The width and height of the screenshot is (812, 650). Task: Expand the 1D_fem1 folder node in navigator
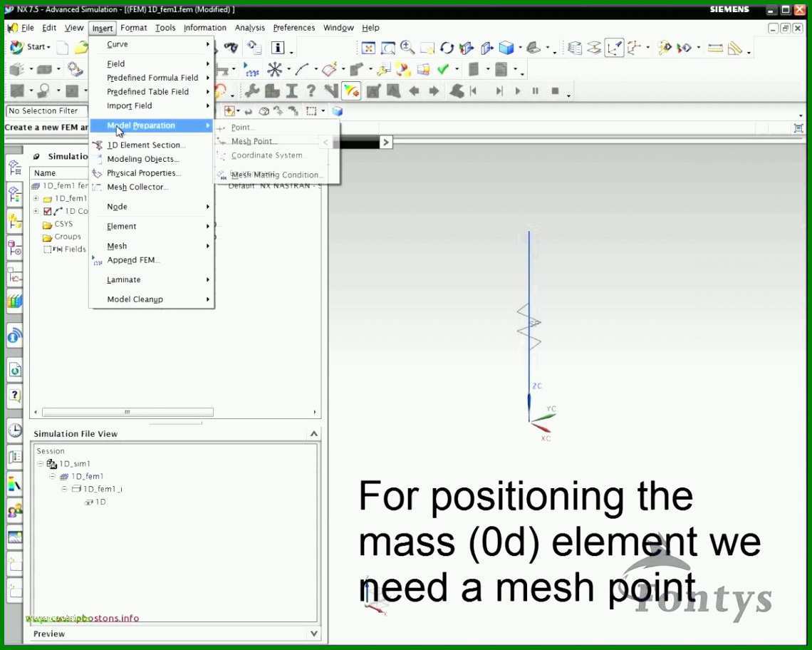coord(36,199)
